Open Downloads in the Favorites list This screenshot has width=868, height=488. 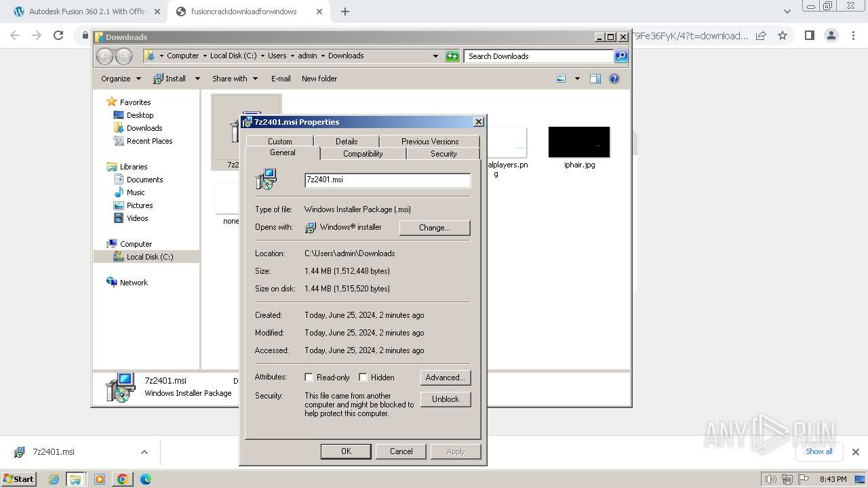138,128
